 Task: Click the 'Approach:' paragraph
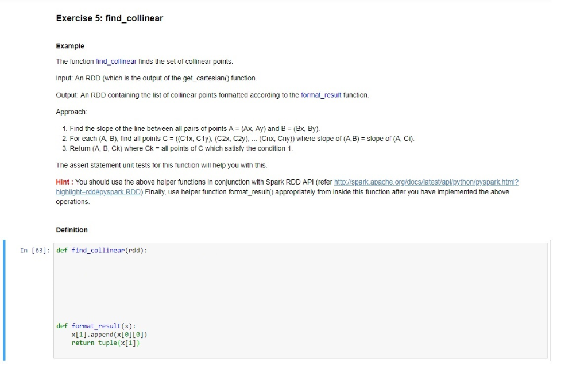(x=71, y=112)
